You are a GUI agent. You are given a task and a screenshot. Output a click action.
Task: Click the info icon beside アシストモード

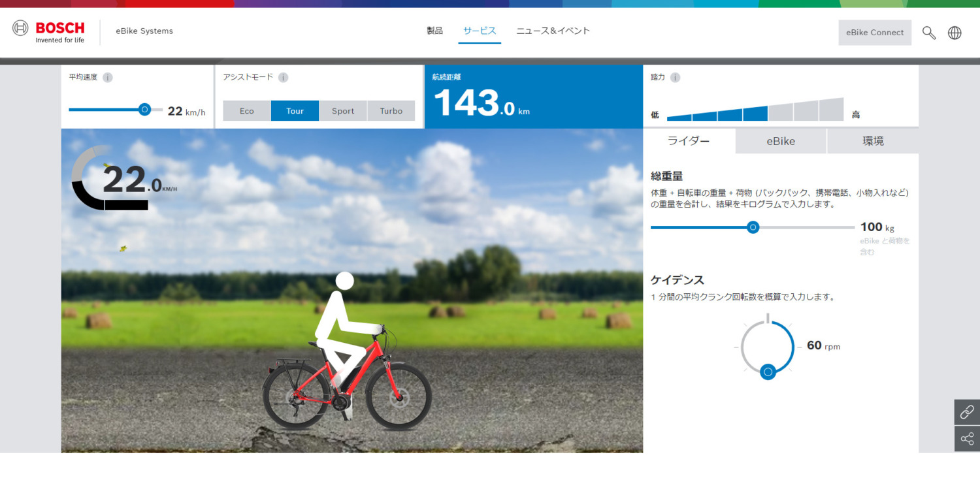click(283, 77)
